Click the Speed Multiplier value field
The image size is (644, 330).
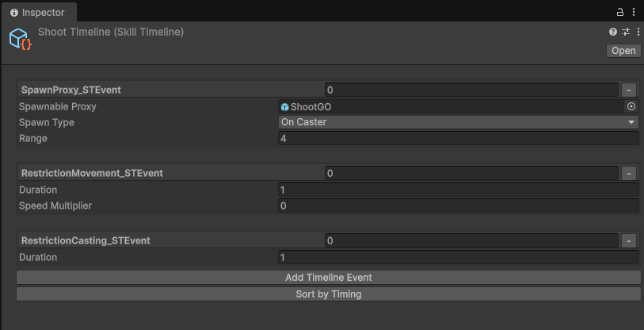pos(459,205)
